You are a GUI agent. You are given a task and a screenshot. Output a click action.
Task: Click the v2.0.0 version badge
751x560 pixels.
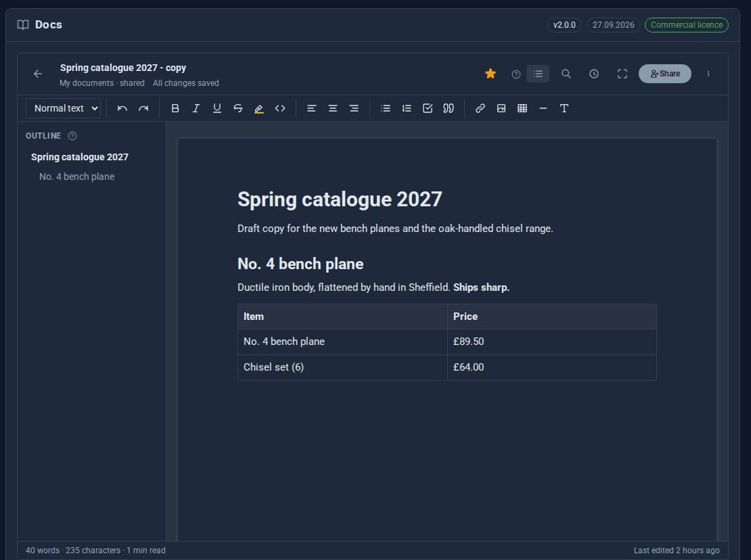(564, 25)
